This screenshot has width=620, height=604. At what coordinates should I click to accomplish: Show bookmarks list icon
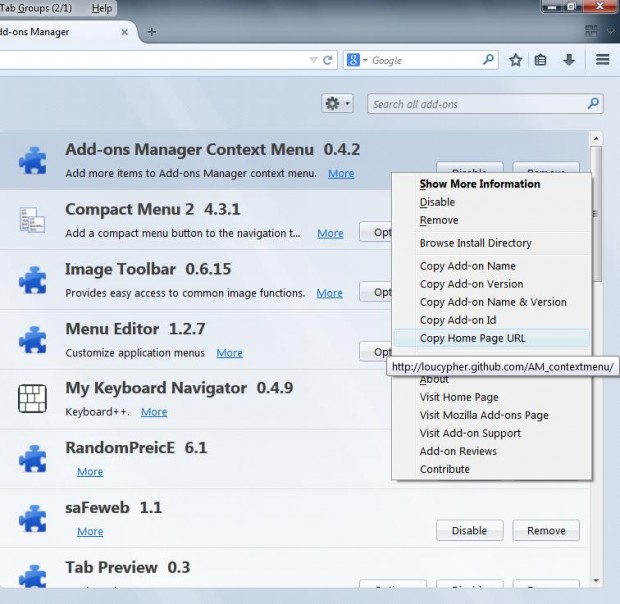540,60
